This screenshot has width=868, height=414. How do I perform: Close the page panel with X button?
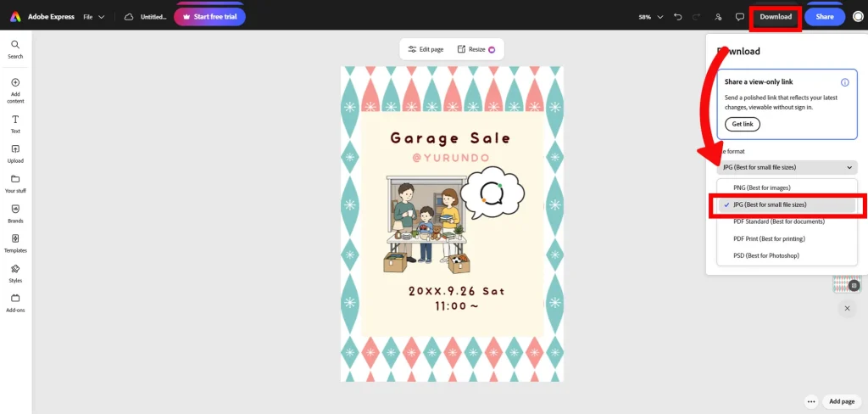tap(847, 308)
